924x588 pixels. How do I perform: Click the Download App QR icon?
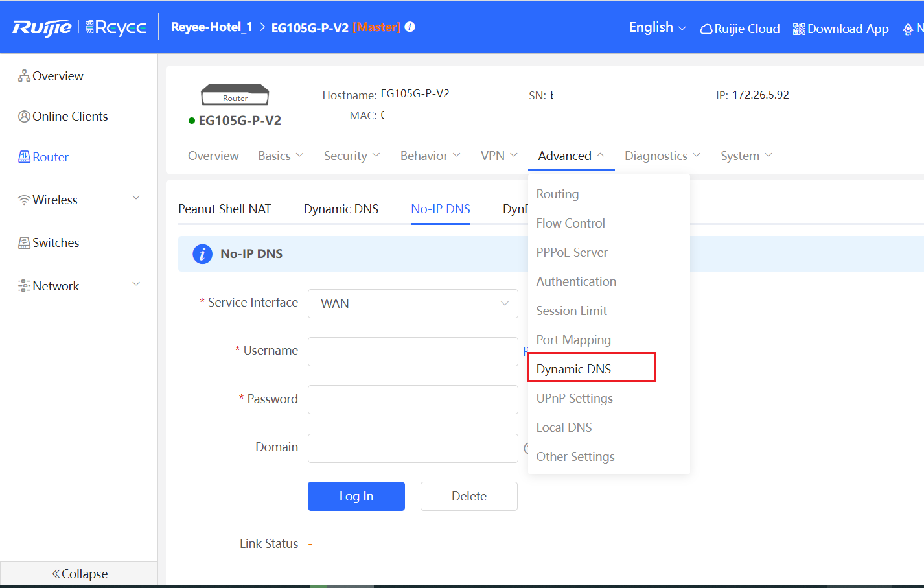click(x=799, y=29)
